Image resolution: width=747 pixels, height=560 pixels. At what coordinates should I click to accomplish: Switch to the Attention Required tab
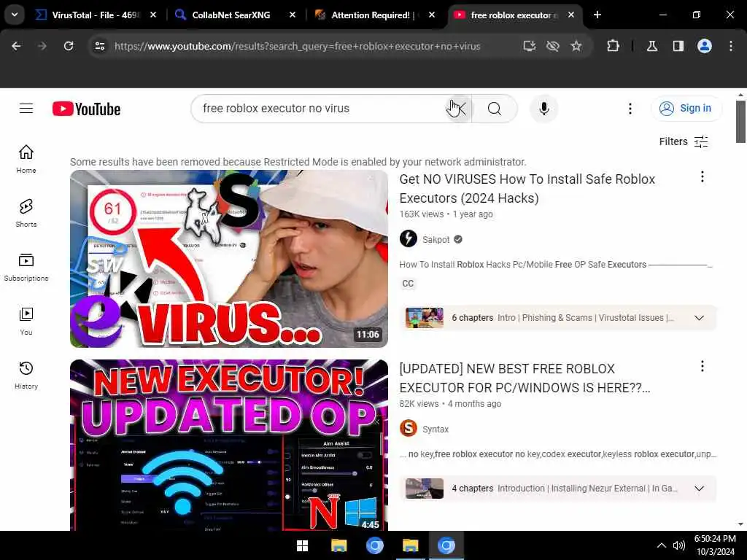pos(374,15)
